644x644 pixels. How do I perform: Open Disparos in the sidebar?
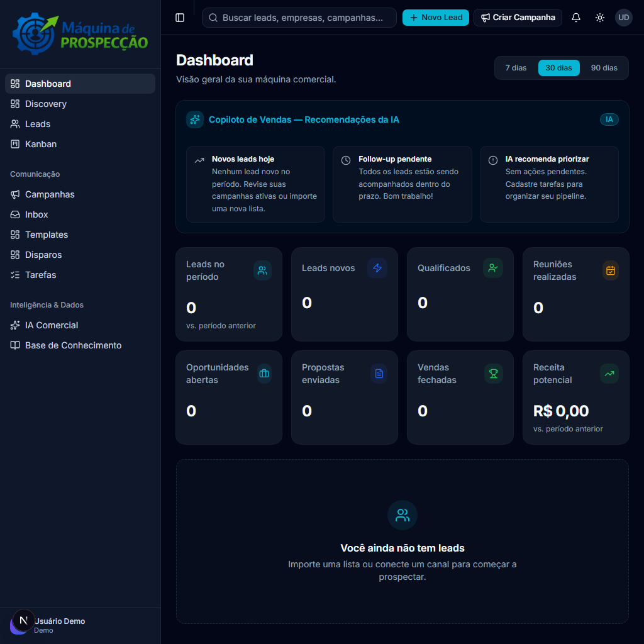point(80,255)
